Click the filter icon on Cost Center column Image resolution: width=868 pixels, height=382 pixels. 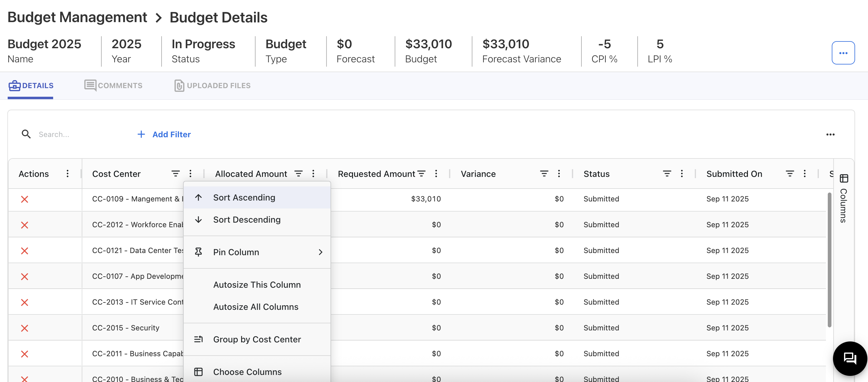[175, 174]
